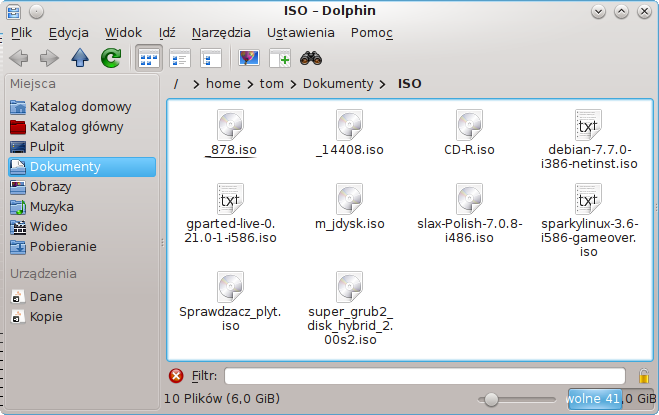
Task: Switch to icons view mode
Action: 149,59
